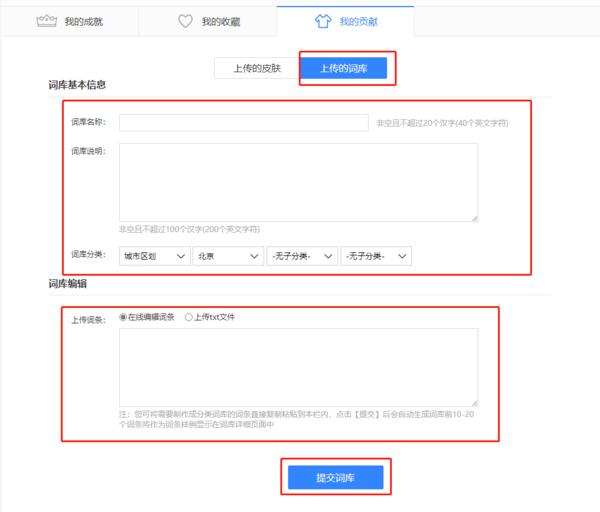Grab the resize handle of 上传词条 textarea
Screen dimensions: 600x512
(x=474, y=402)
